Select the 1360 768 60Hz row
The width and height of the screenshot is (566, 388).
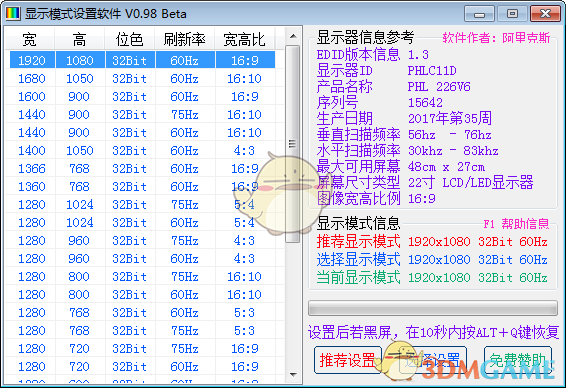142,187
